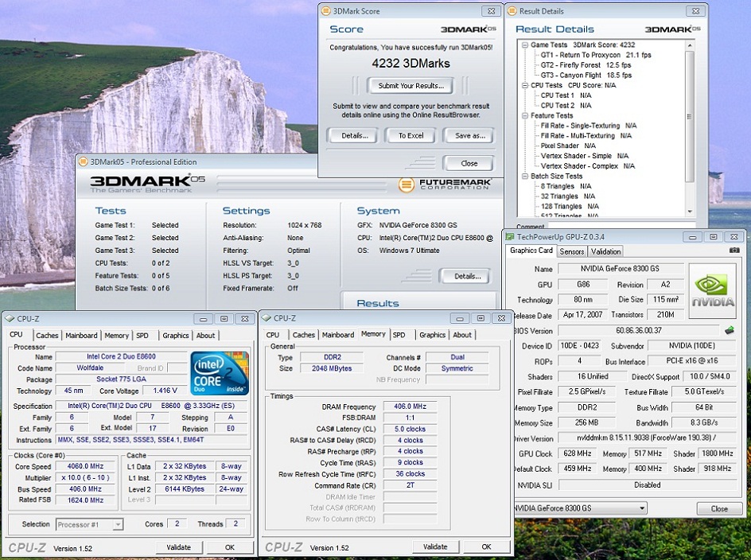Open the Processor #1 selection dropdown
This screenshot has height=560, width=751.
(x=118, y=524)
